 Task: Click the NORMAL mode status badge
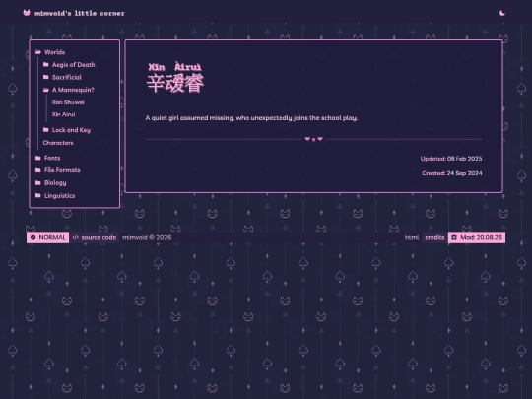pos(48,237)
